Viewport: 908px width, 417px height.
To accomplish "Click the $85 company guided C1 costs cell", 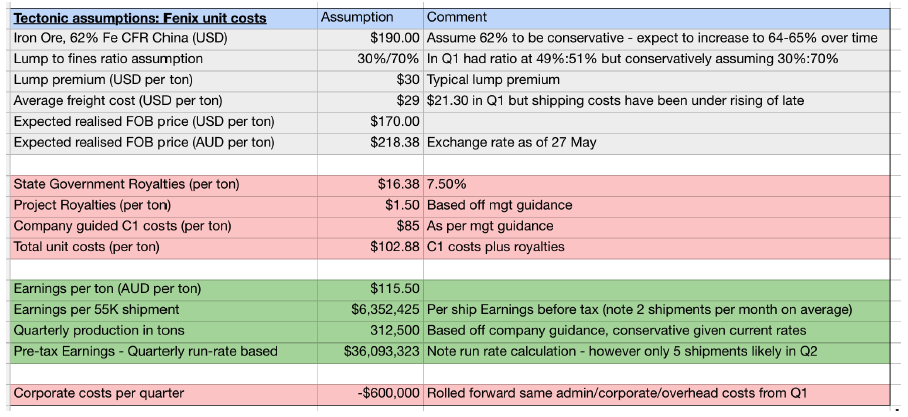I will 404,226.
